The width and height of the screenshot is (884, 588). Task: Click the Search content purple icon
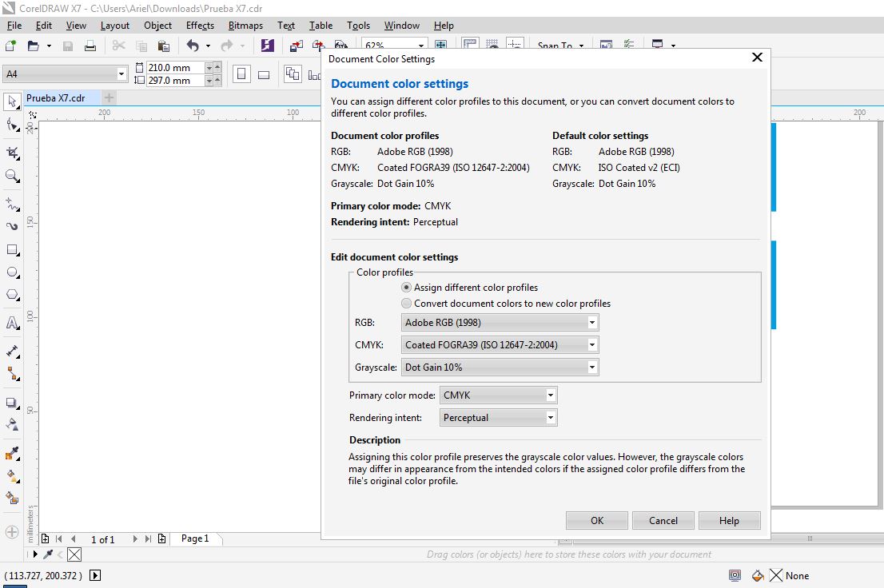267,46
